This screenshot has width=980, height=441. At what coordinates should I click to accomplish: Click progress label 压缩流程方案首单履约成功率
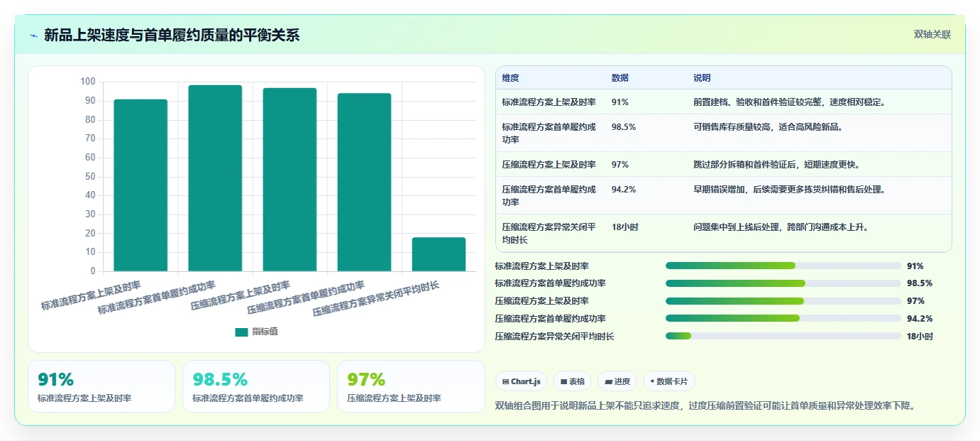click(550, 318)
